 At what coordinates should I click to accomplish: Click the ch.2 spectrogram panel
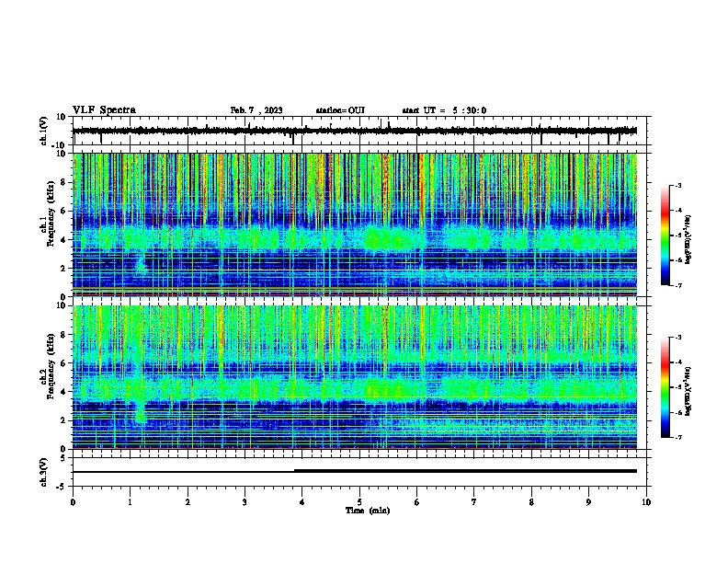[361, 377]
